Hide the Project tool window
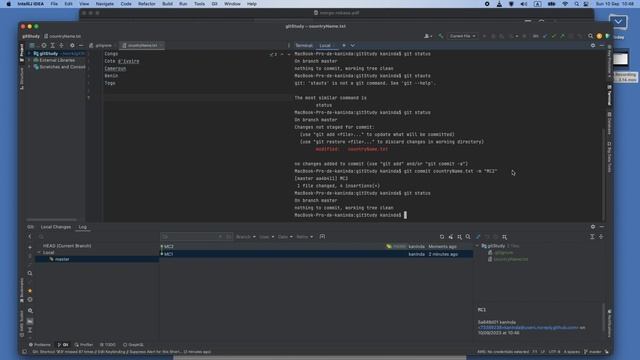640x360 pixels. tap(81, 45)
